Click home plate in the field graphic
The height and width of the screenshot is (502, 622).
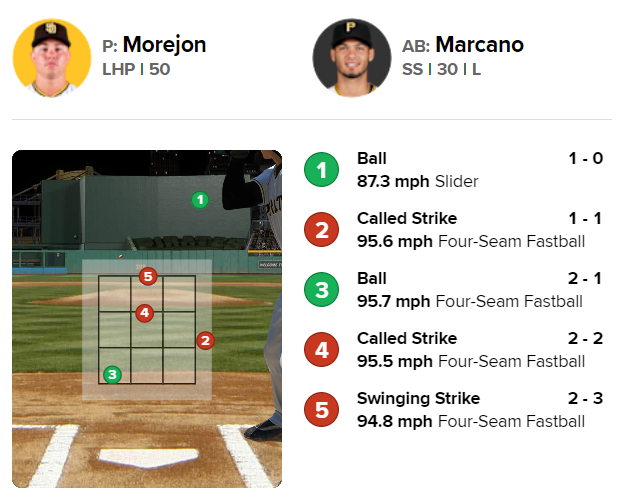(148, 458)
